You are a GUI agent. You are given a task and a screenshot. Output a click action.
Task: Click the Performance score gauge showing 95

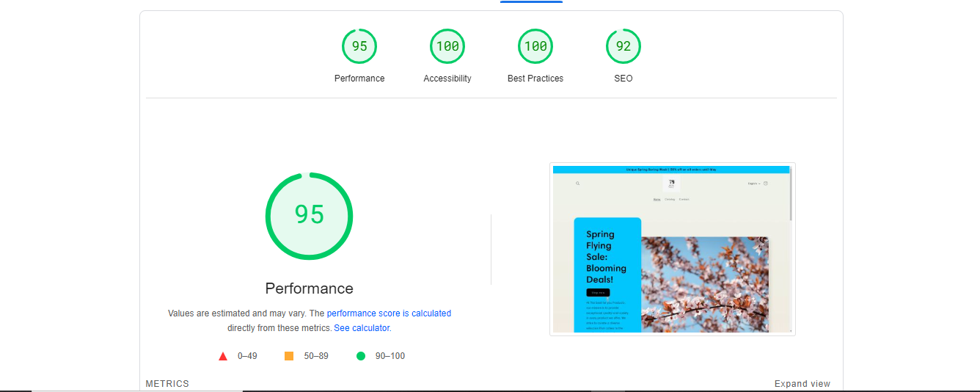(359, 46)
